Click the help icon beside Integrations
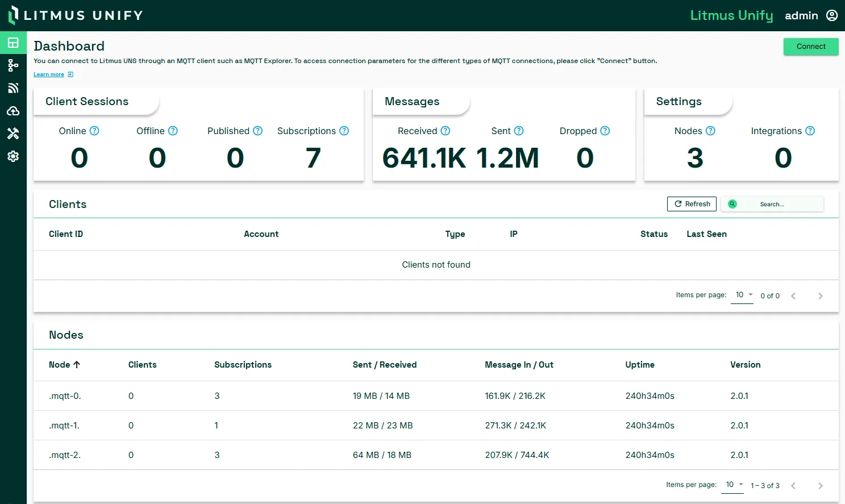845x504 pixels. coord(810,131)
